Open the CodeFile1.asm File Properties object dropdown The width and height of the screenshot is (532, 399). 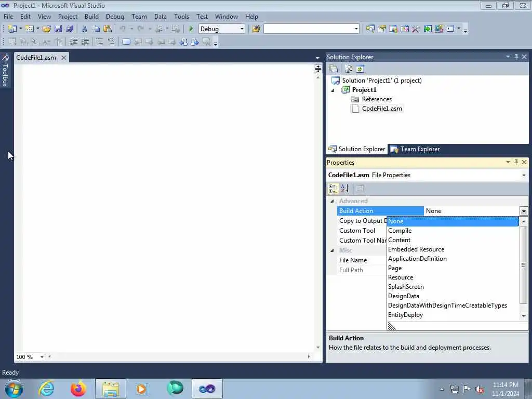524,176
